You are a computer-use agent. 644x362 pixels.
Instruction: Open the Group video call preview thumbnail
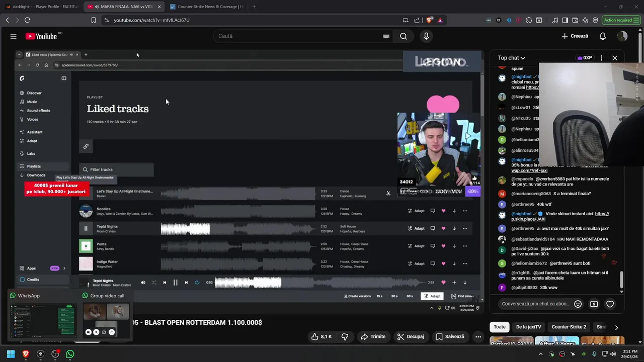(x=106, y=320)
